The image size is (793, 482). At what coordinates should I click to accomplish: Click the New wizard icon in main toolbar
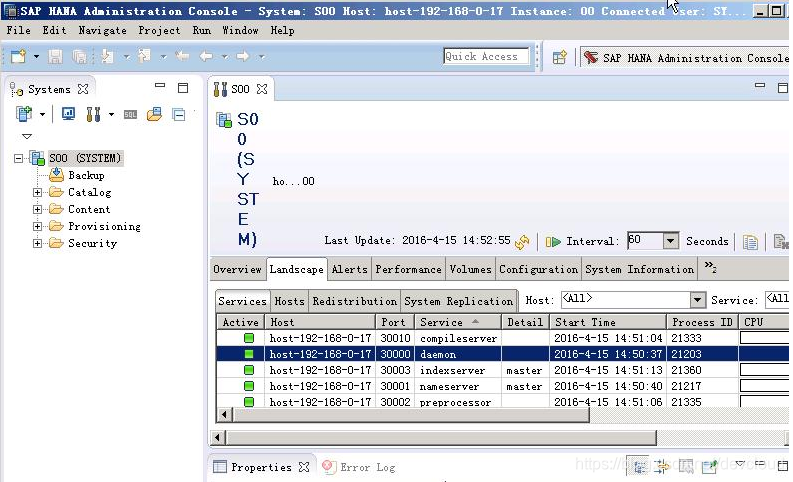(18, 56)
